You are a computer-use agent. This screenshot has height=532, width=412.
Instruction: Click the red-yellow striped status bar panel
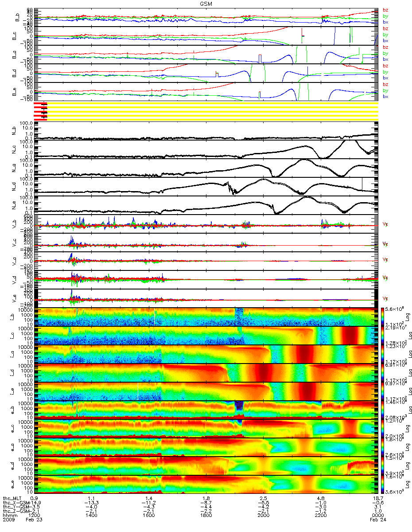tap(206, 111)
